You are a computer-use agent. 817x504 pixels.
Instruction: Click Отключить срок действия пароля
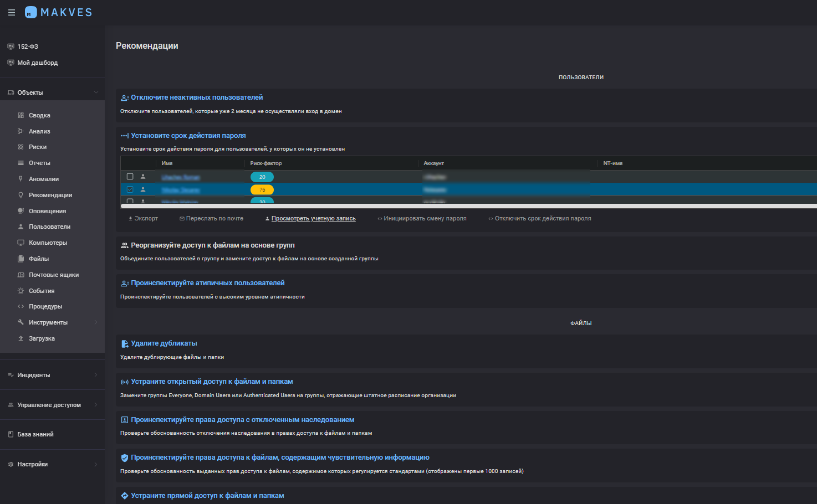[x=540, y=219]
